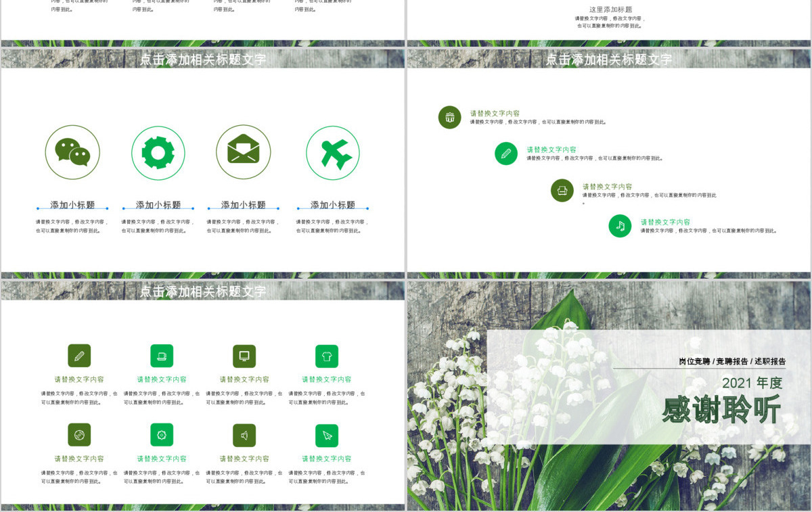Image resolution: width=812 pixels, height=512 pixels.
Task: Select the description paragraph under the T-shirt heading
Action: [x=327, y=398]
